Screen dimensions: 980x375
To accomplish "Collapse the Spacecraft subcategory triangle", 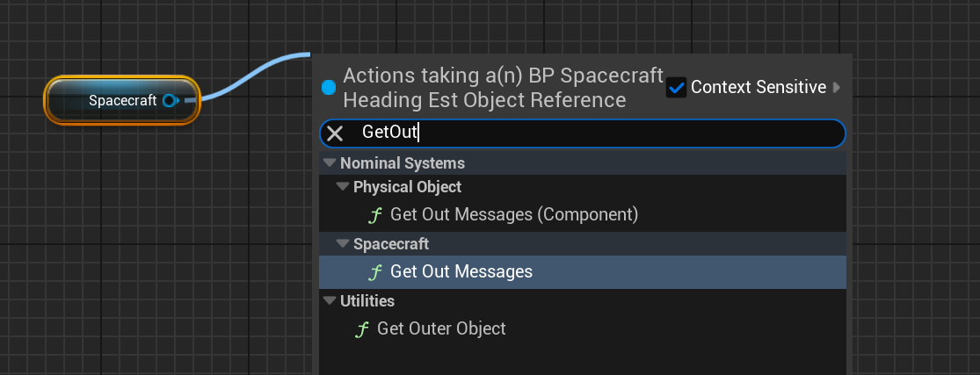I will (343, 243).
